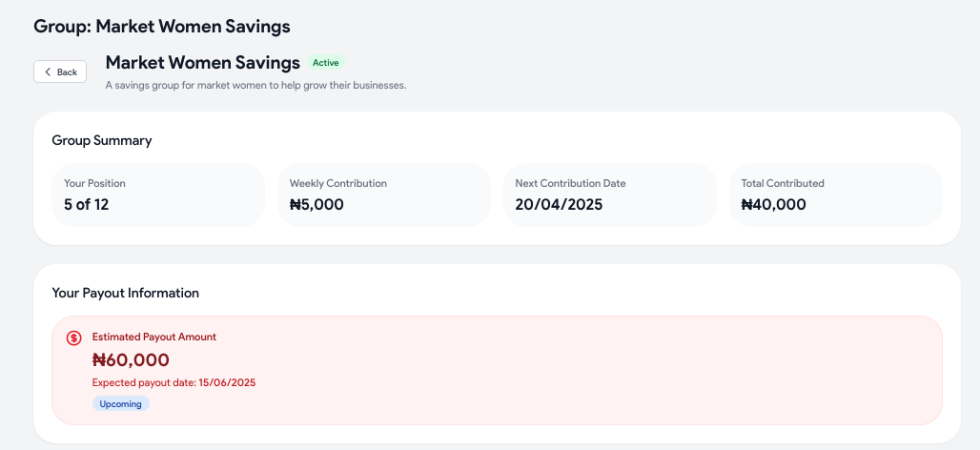Select the Next Contribution Date card
Viewport: 980px width, 450px height.
(x=609, y=195)
